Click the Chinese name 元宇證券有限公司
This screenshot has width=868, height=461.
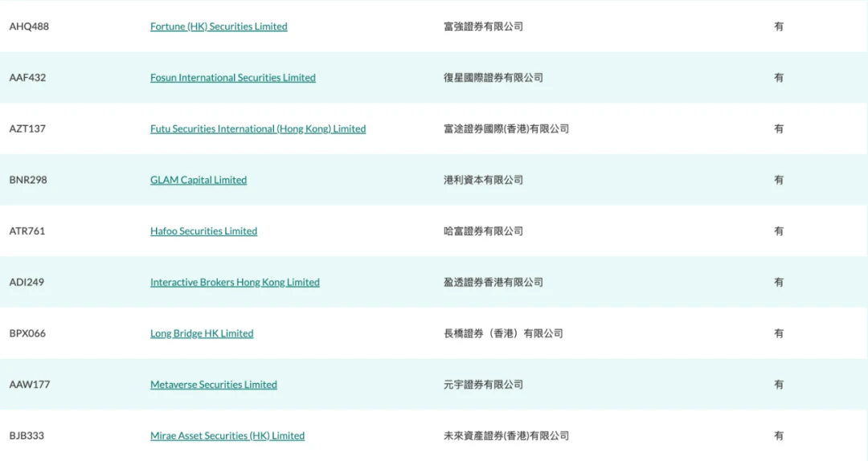tap(483, 385)
